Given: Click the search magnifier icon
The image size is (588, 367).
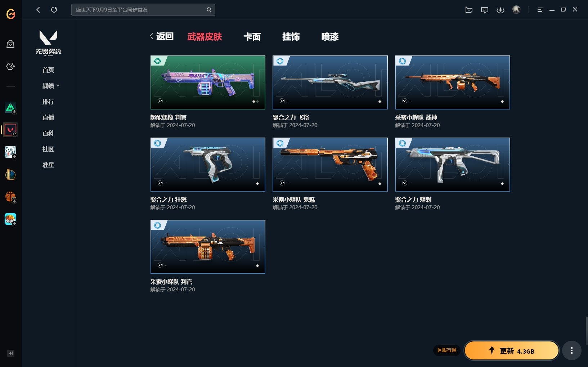Looking at the screenshot, I should pos(209,10).
